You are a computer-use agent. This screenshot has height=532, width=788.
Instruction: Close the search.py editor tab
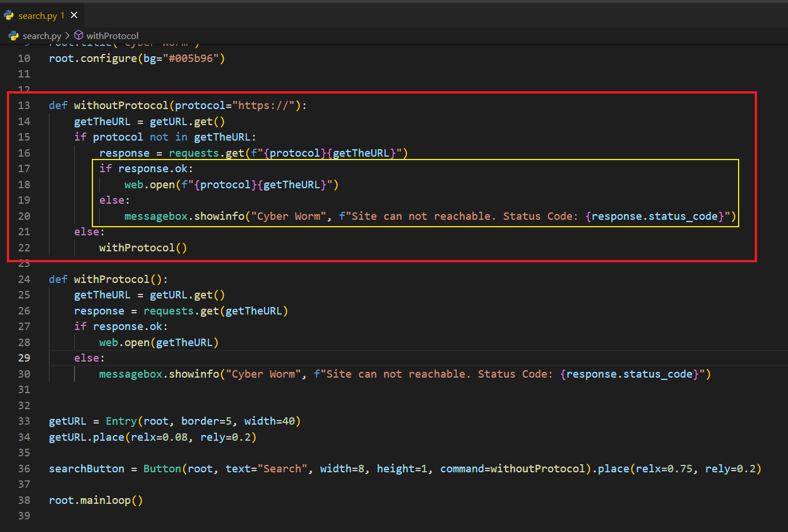click(x=74, y=15)
